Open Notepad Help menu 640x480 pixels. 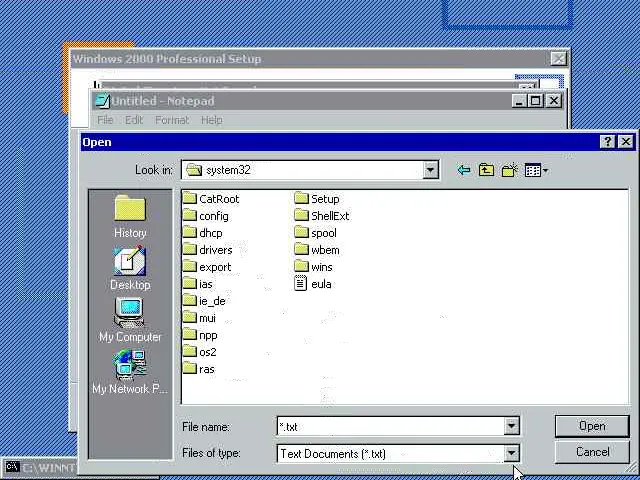tap(211, 120)
